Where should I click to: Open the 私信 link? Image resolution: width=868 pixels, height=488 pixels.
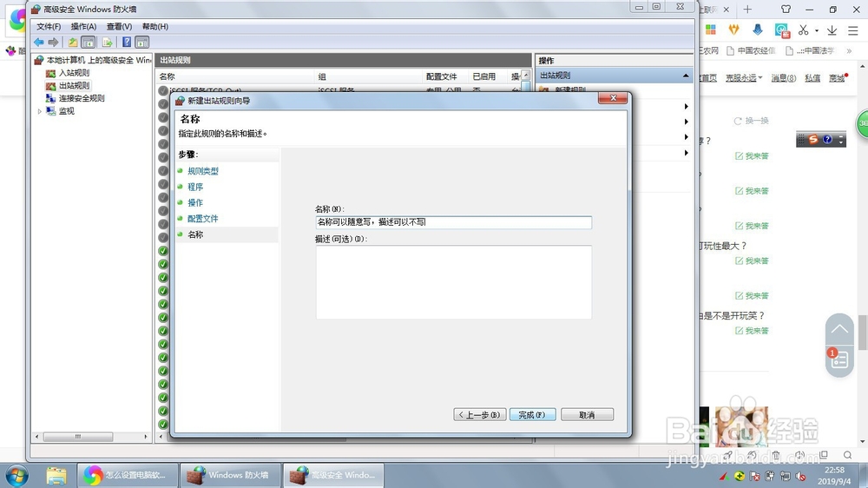[x=812, y=78]
